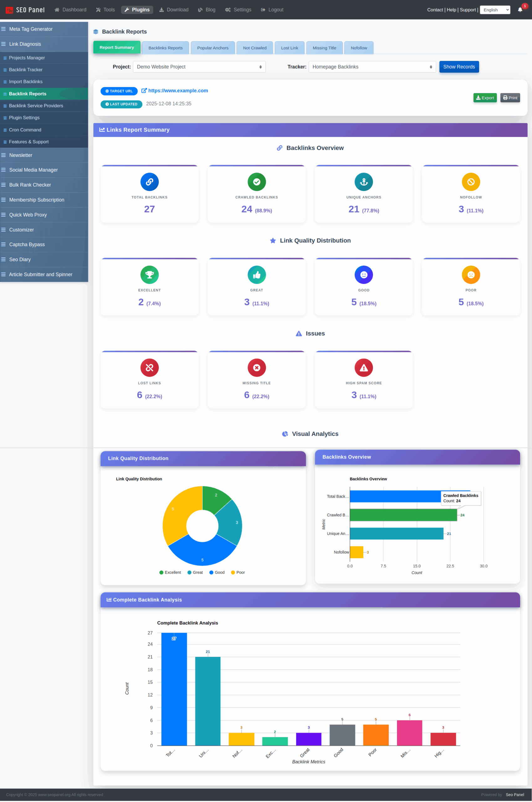Click the Link Quality Distribution star icon
The height and width of the screenshot is (802, 532).
(273, 241)
